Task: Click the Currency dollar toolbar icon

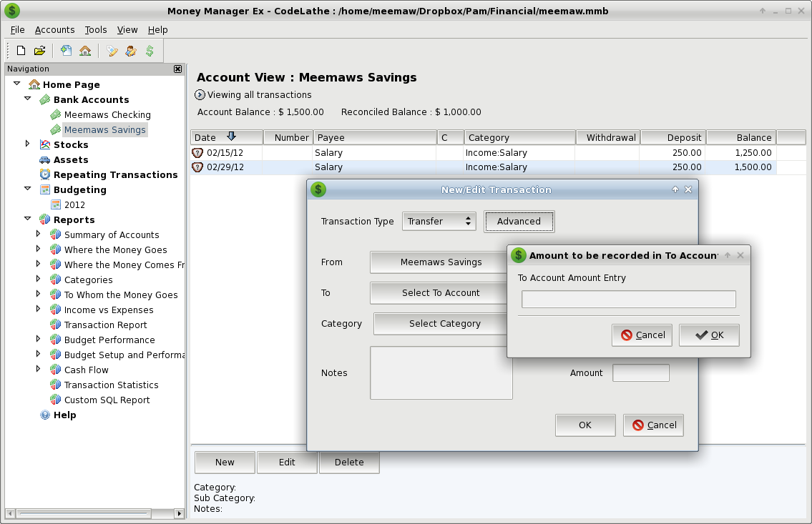Action: 150,51
